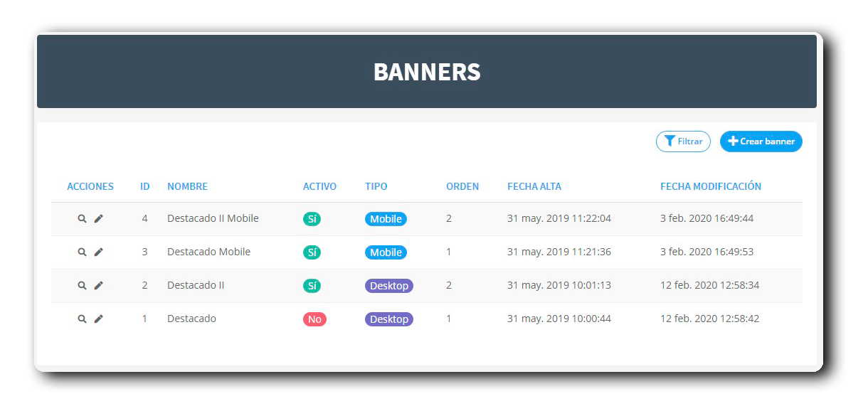Click modification date '12 feb. 2020 12:58:42'
The height and width of the screenshot is (406, 868).
pyautogui.click(x=710, y=319)
